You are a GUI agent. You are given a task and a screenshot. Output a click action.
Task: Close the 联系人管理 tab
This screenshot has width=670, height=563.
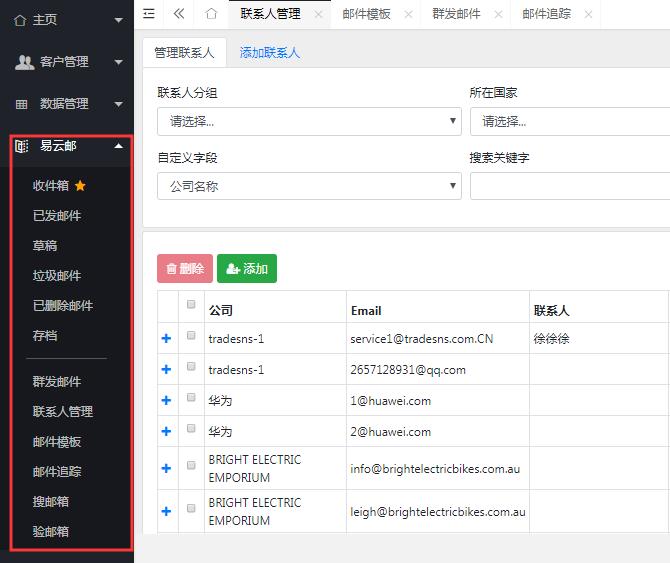pos(318,14)
